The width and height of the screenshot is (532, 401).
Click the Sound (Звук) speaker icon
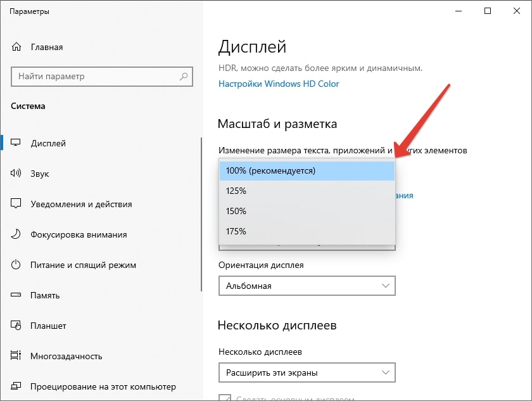(16, 174)
